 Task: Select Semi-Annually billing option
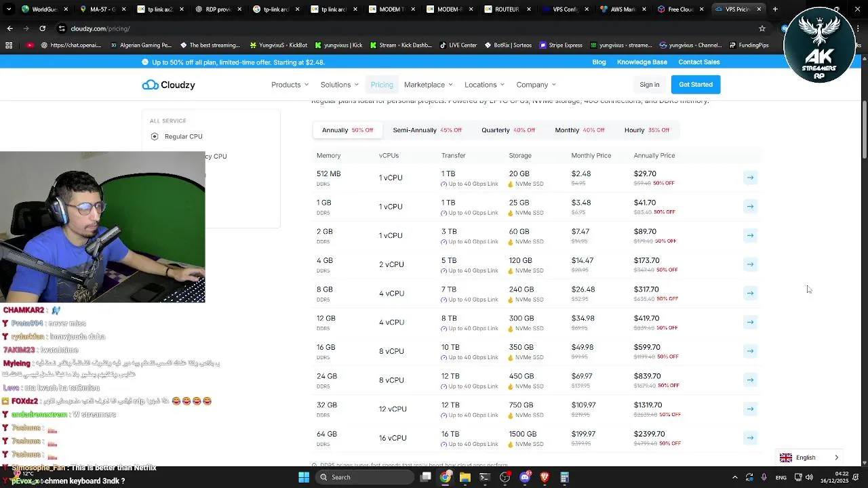pos(427,130)
